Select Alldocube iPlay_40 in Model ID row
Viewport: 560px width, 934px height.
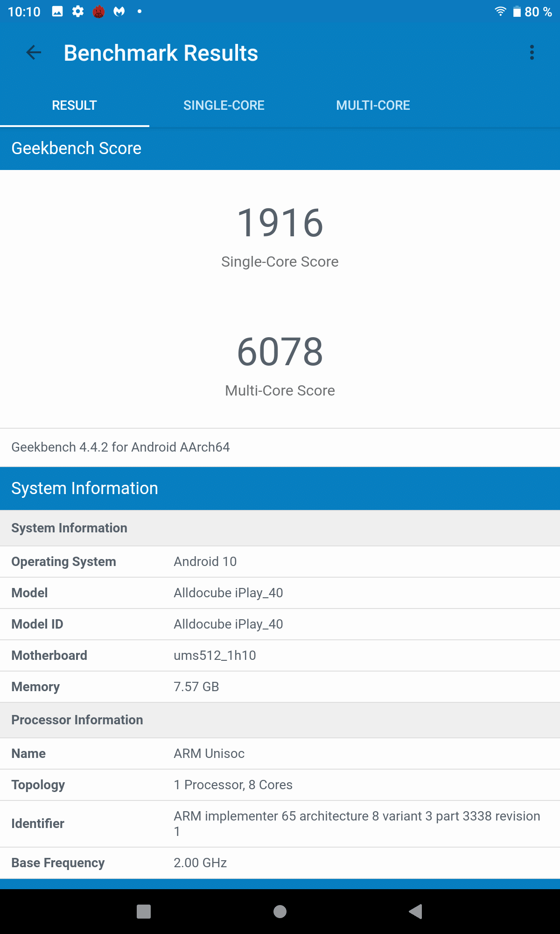click(x=228, y=624)
